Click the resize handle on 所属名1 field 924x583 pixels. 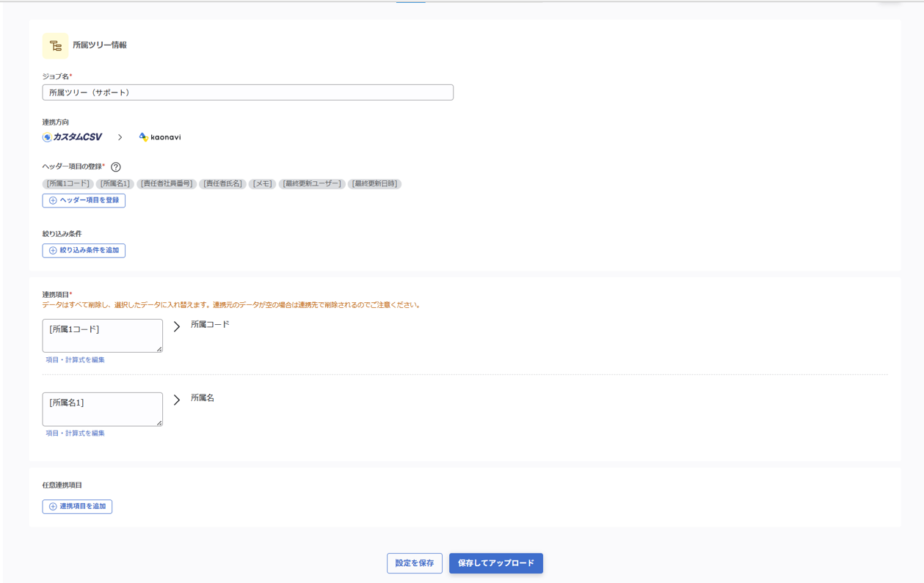click(x=159, y=424)
